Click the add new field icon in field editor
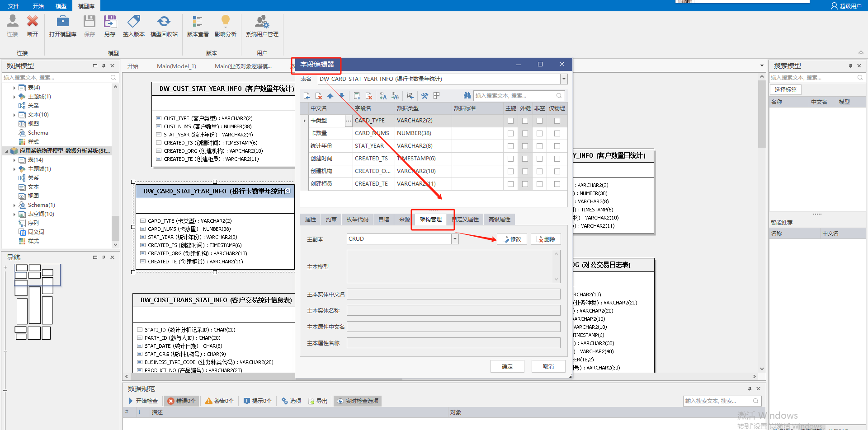This screenshot has height=430, width=868. tap(307, 96)
